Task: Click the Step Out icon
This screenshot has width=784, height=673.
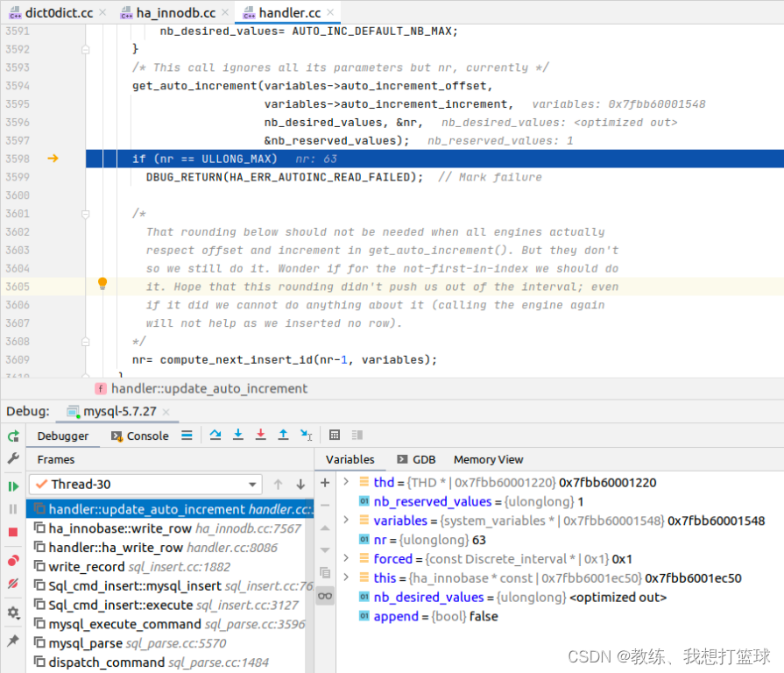Action: [x=284, y=435]
